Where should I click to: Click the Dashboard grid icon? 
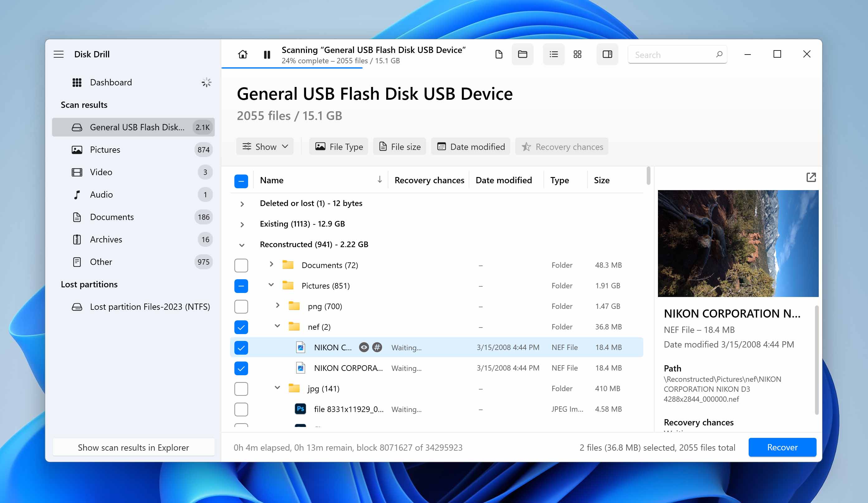[77, 83]
